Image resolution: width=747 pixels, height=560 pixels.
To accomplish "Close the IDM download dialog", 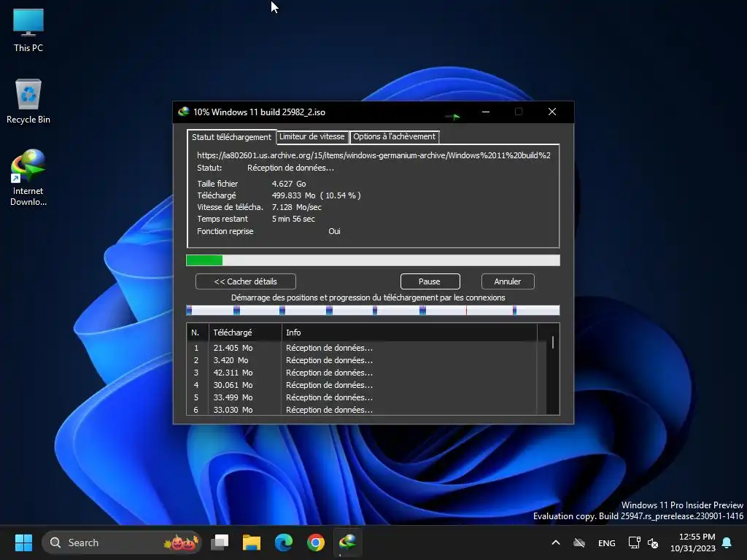I will pyautogui.click(x=552, y=112).
